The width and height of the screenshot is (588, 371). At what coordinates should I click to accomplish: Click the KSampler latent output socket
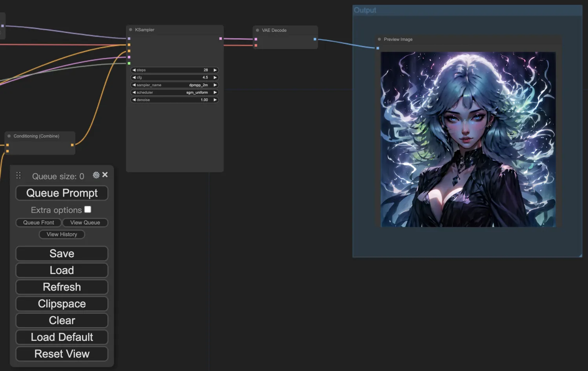click(221, 38)
